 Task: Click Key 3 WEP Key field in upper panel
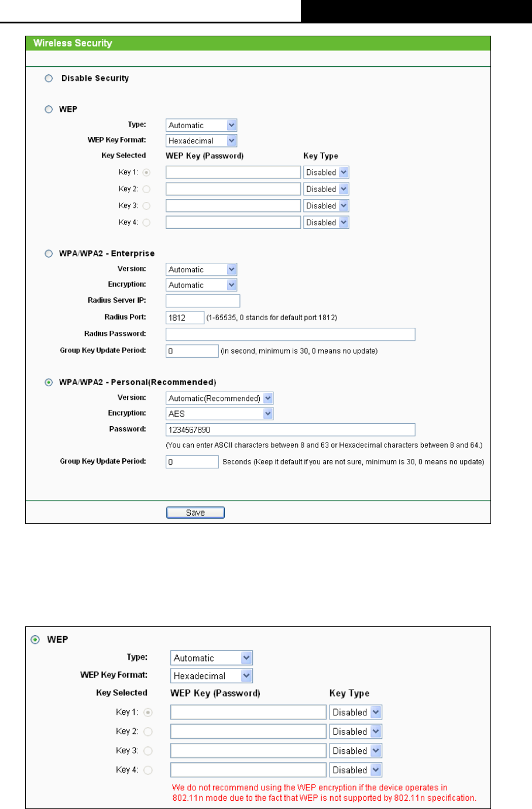pyautogui.click(x=233, y=205)
